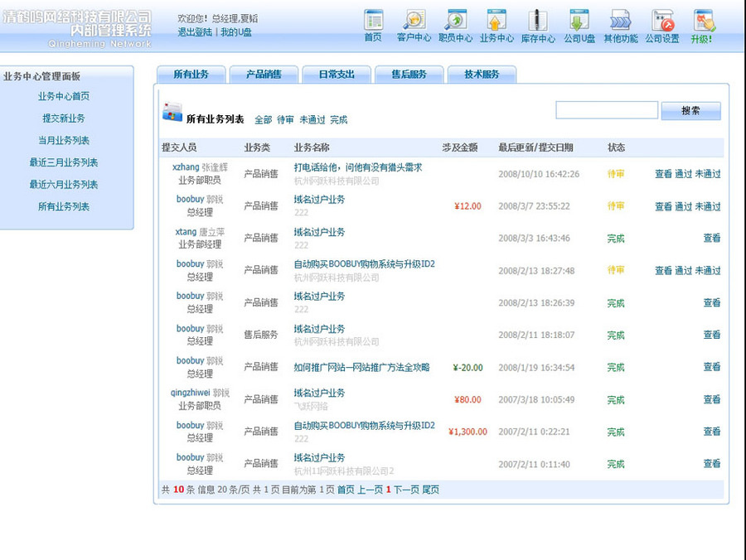Switch to the 售后服务 tab

coord(409,75)
